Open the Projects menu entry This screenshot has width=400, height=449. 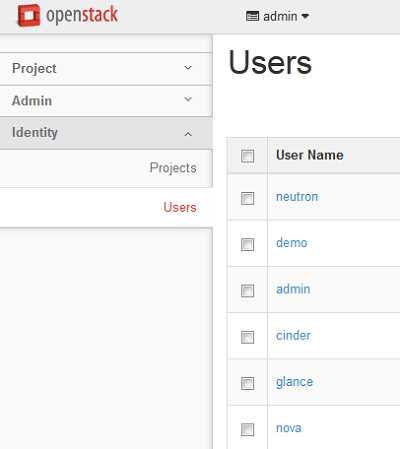coord(173,168)
